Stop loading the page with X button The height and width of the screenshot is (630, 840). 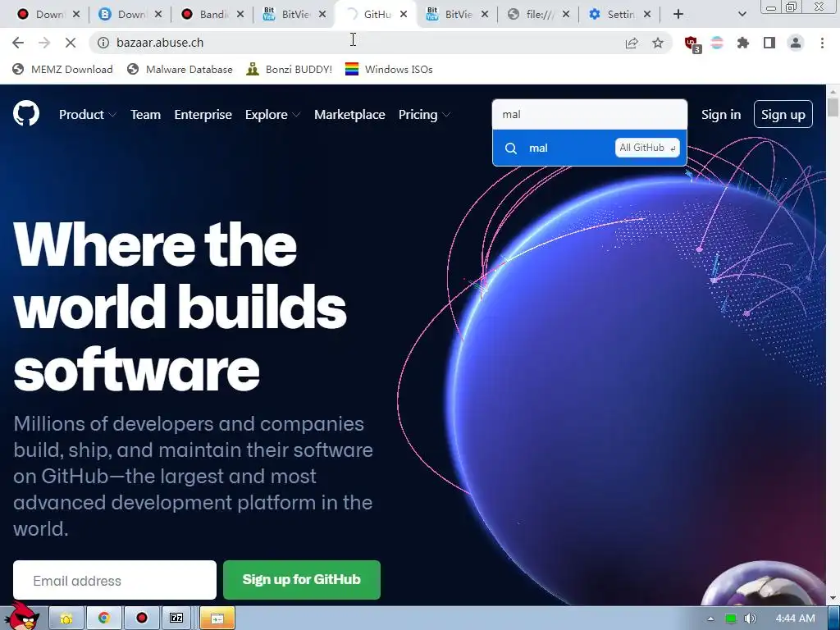pyautogui.click(x=71, y=43)
